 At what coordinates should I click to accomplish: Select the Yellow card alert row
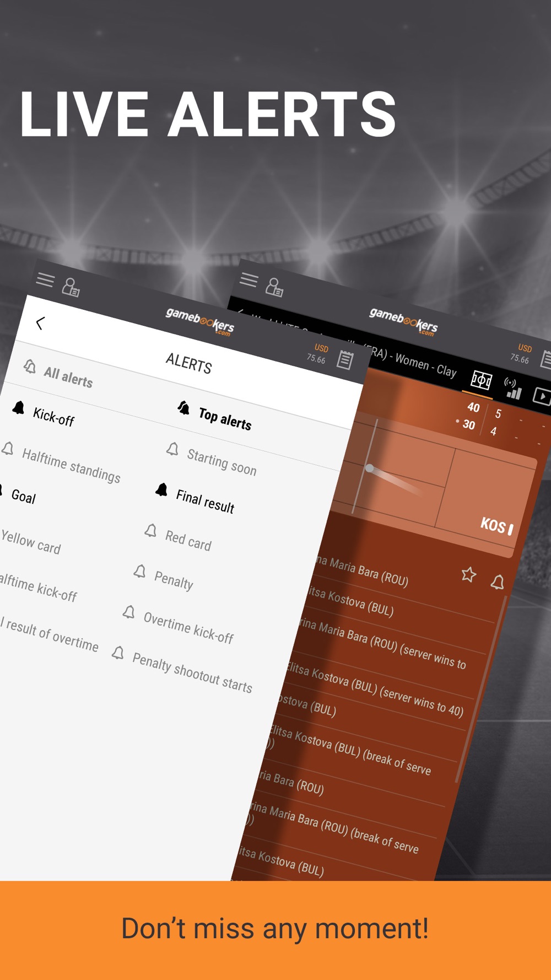[31, 541]
